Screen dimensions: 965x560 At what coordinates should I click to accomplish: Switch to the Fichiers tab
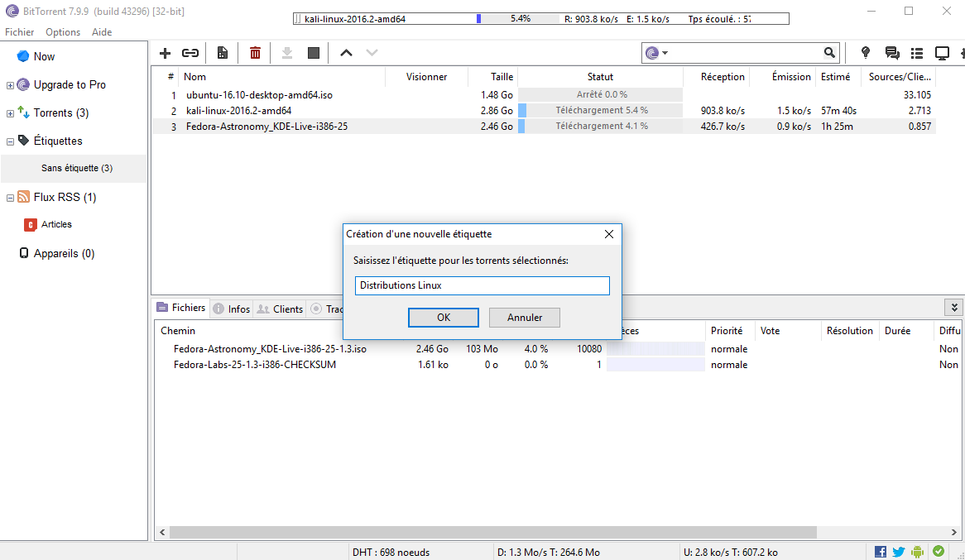181,308
